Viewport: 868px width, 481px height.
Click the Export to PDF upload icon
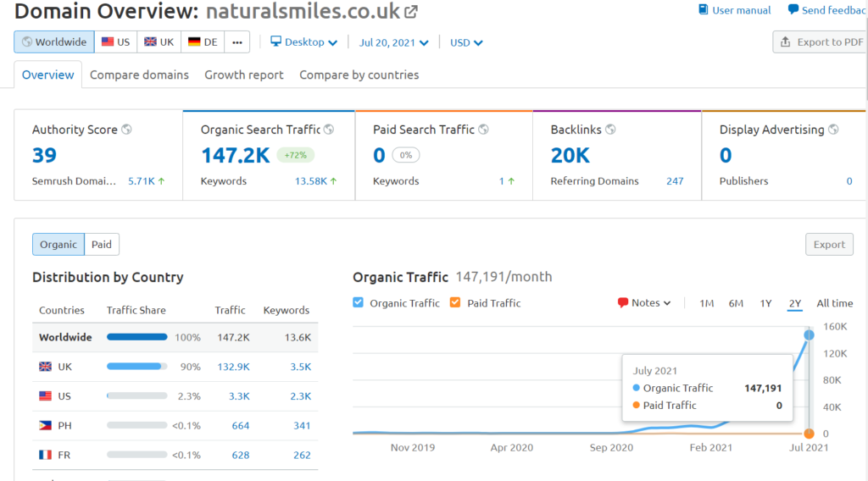(x=785, y=42)
